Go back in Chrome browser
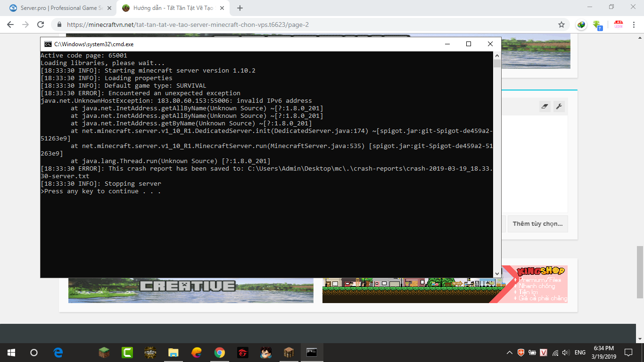 10,25
